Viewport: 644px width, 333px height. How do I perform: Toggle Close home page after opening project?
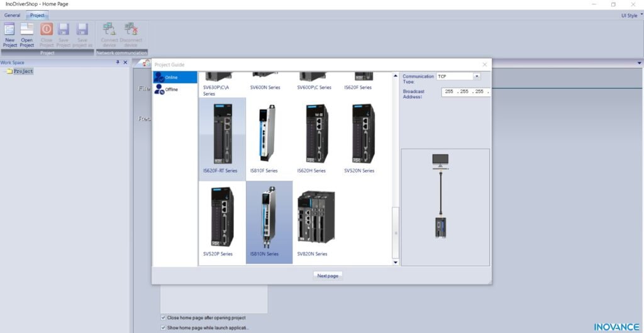pyautogui.click(x=164, y=318)
